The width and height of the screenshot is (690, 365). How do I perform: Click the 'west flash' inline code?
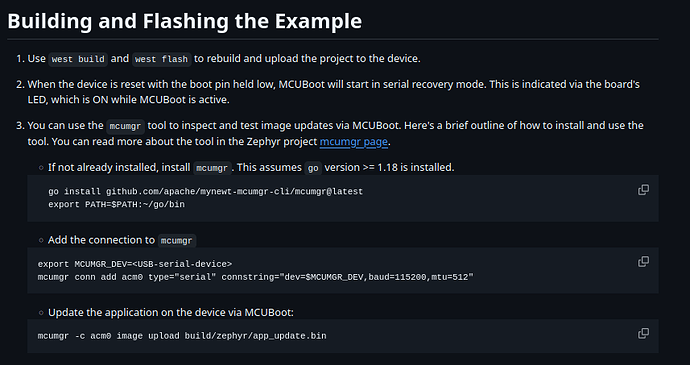click(x=161, y=59)
